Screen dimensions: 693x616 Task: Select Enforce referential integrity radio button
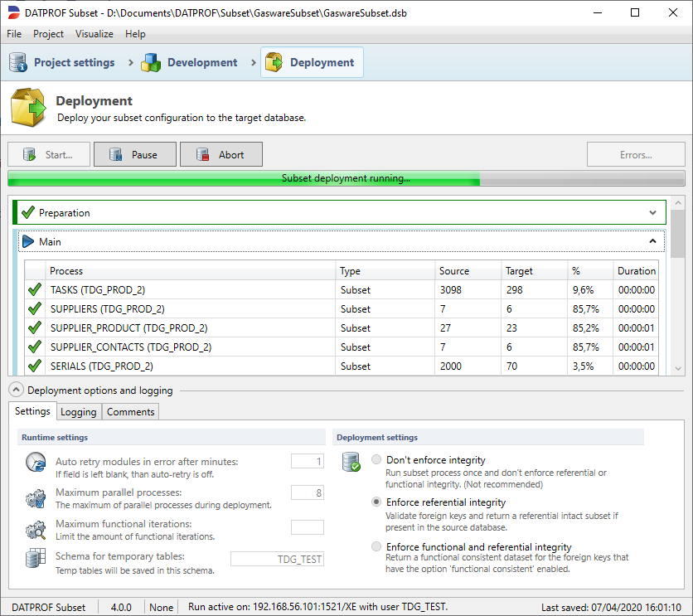coord(377,502)
